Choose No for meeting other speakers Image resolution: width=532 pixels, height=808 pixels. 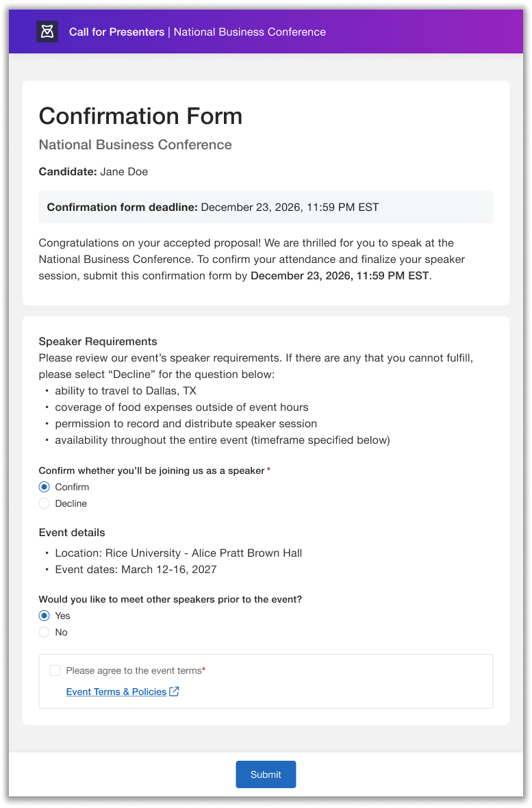pyautogui.click(x=44, y=632)
